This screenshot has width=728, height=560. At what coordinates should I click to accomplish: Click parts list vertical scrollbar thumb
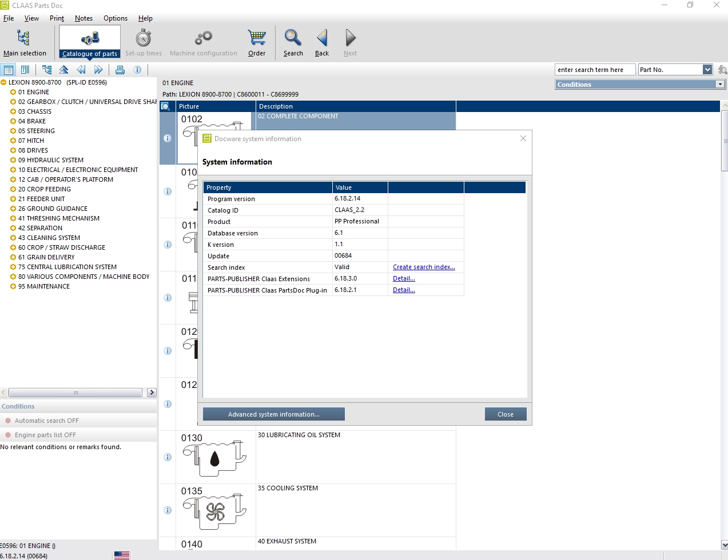[725, 141]
